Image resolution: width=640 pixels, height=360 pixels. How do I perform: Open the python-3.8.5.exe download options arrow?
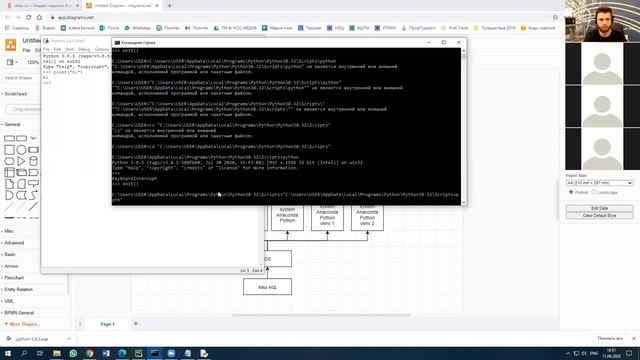point(69,339)
